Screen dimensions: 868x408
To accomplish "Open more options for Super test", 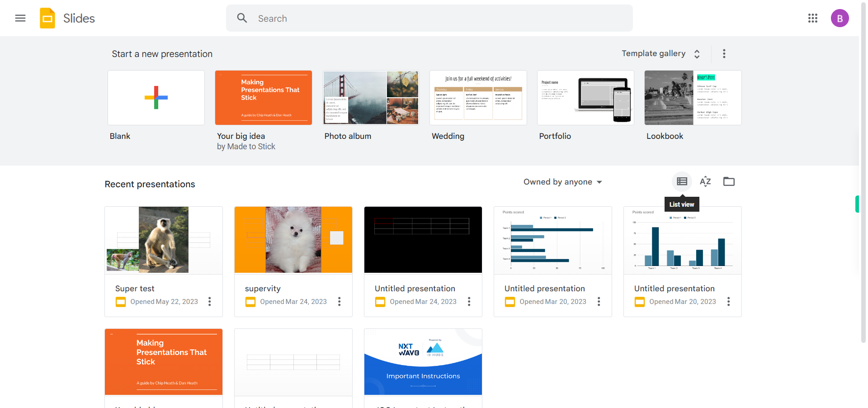I will [210, 302].
